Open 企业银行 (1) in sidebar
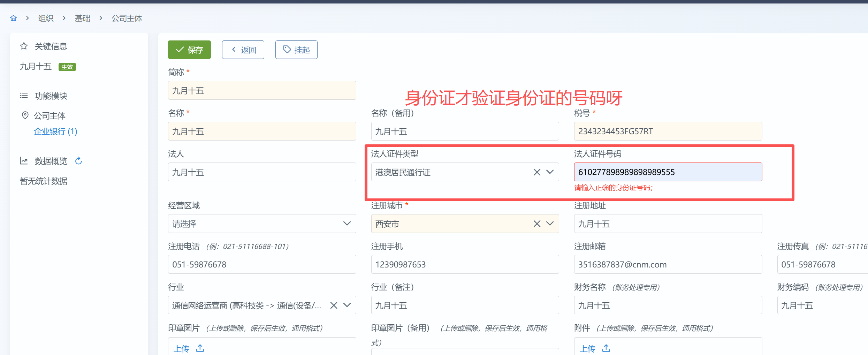The height and width of the screenshot is (355, 868). point(55,131)
